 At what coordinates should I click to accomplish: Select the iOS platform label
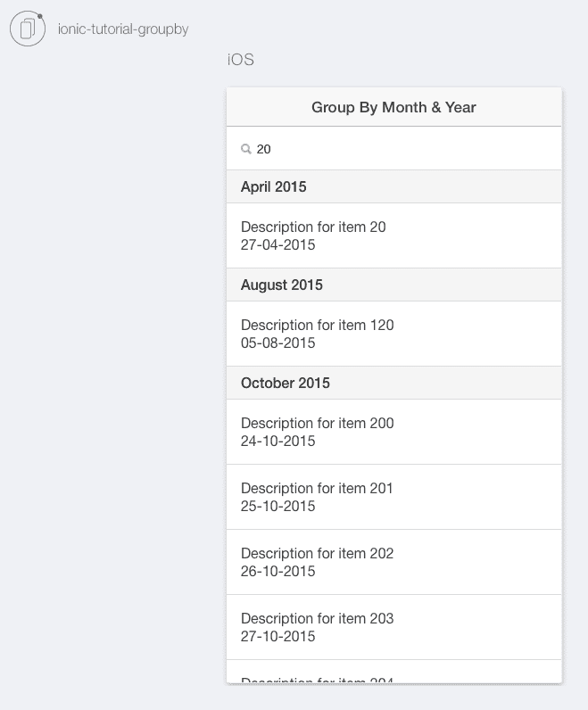point(241,60)
